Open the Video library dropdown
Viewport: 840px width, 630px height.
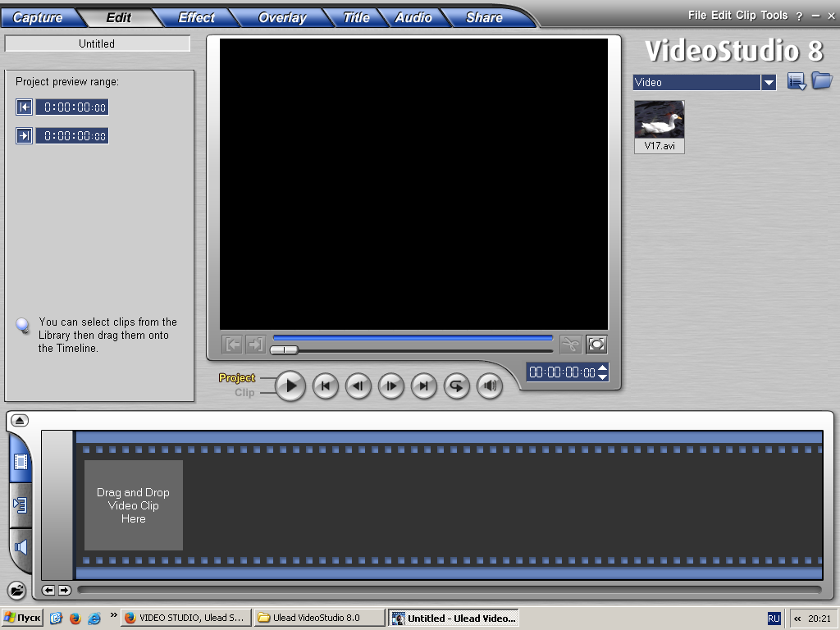click(769, 82)
